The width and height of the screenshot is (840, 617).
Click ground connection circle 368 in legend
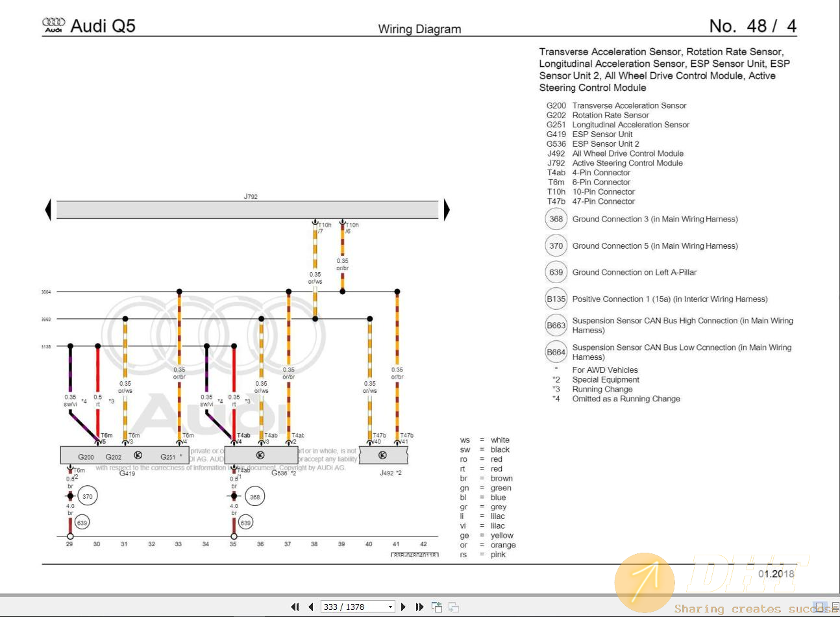tap(556, 219)
